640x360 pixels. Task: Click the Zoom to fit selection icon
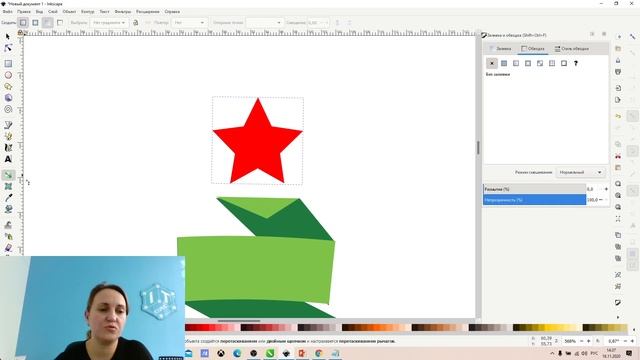(618, 184)
